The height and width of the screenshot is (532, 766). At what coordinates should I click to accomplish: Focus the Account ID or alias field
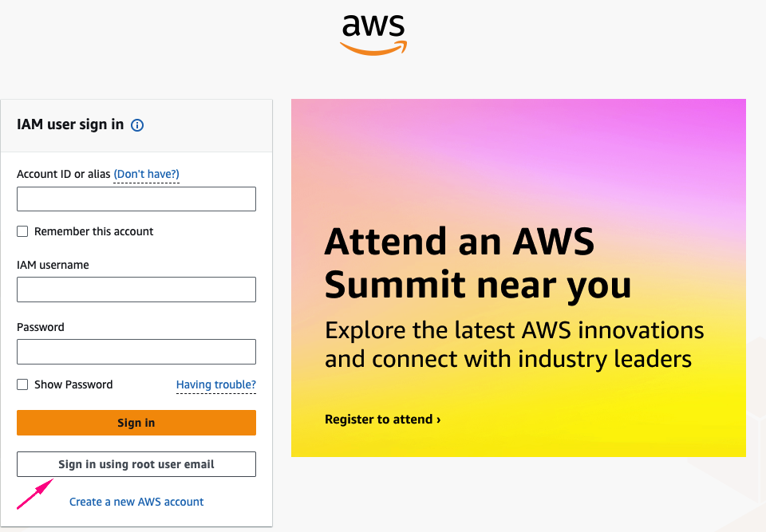tap(136, 199)
